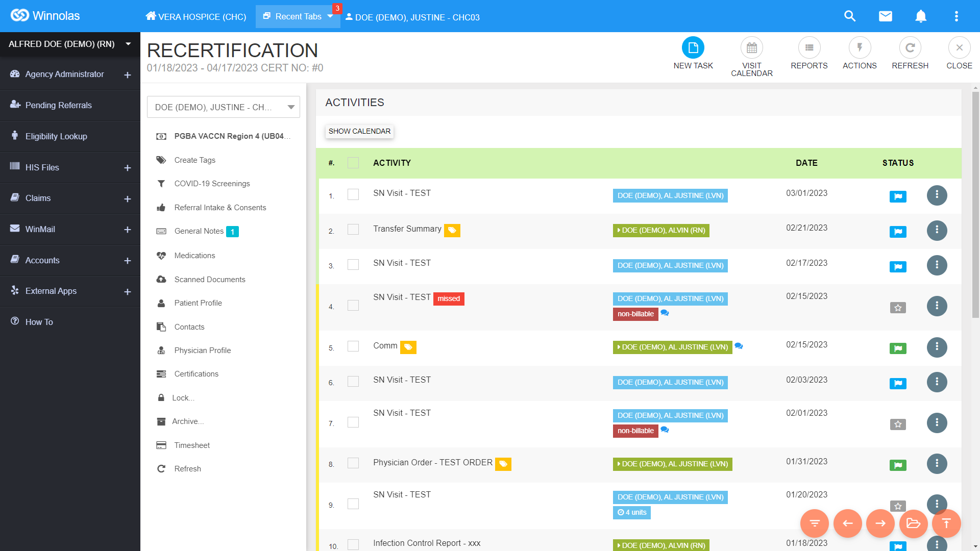This screenshot has height=551, width=980.
Task: Click the green flag status on Comm row
Action: click(898, 348)
